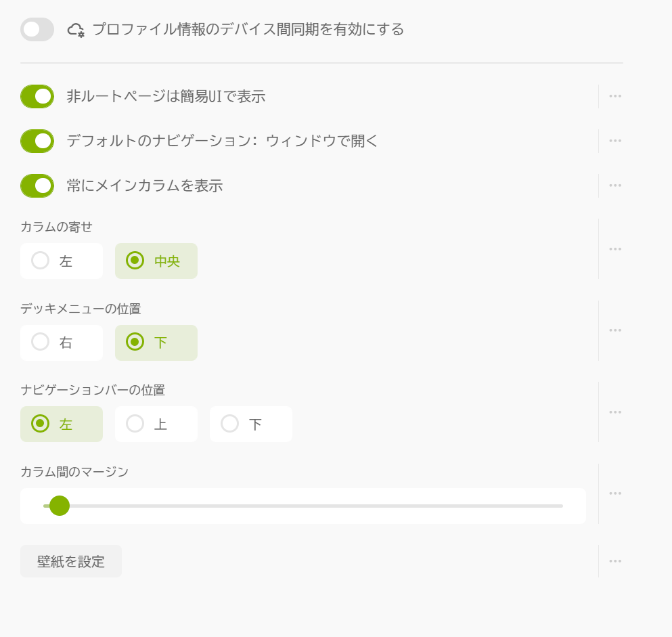Open the ellipsis menu beside デフォルトのナビゲーション

click(x=615, y=140)
